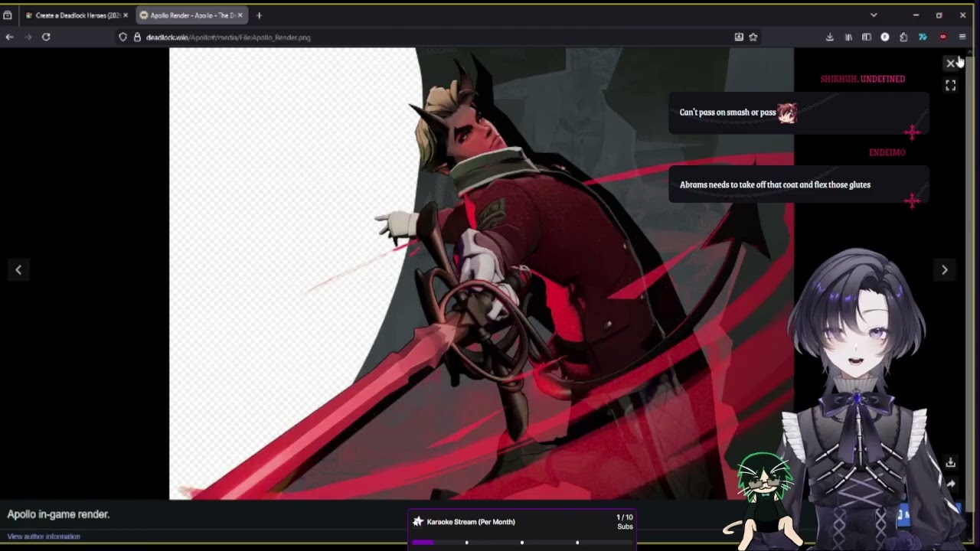Open the View author information link

tap(44, 536)
